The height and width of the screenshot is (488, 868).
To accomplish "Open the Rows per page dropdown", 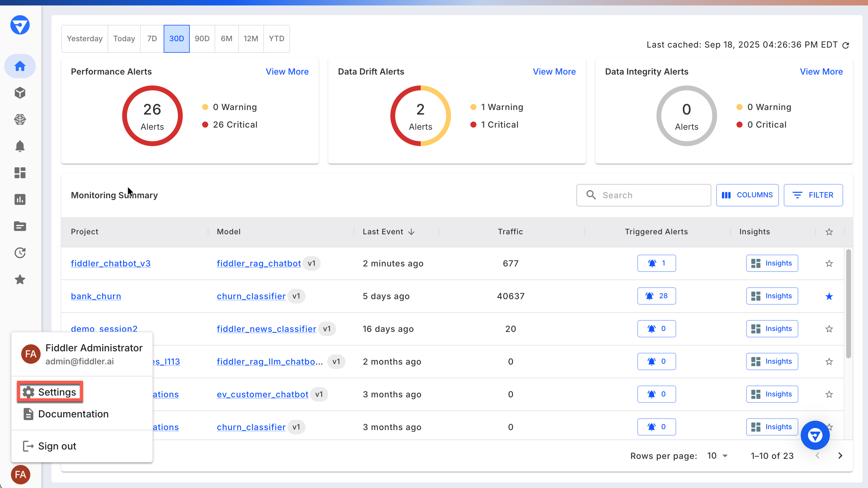I will pyautogui.click(x=717, y=456).
